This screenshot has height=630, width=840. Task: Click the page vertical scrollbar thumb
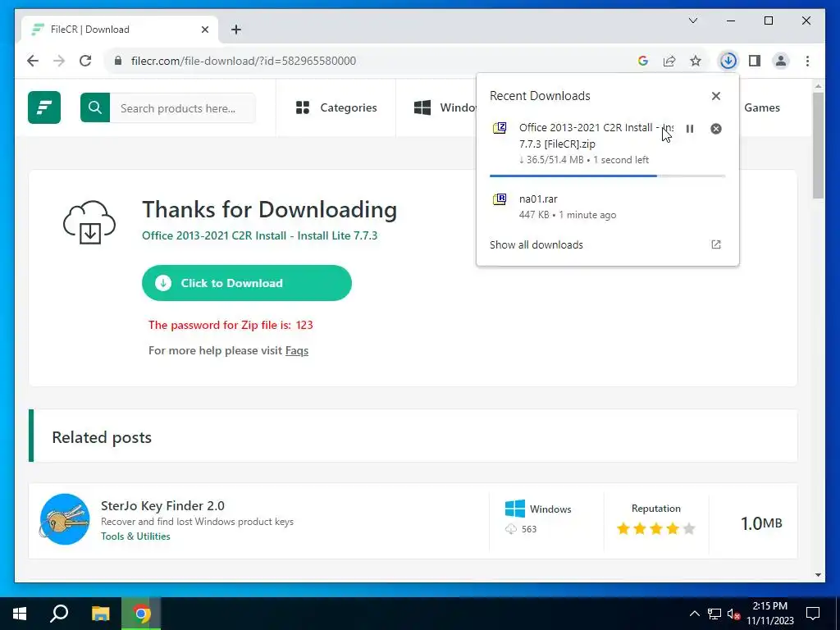(818, 144)
